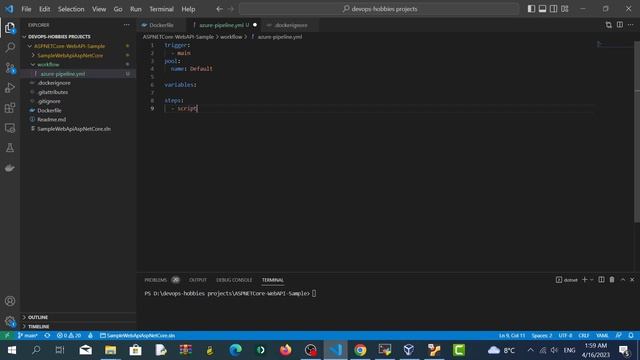This screenshot has height=360, width=640.
Task: Open the Remote Explorer view
Action: point(10,128)
